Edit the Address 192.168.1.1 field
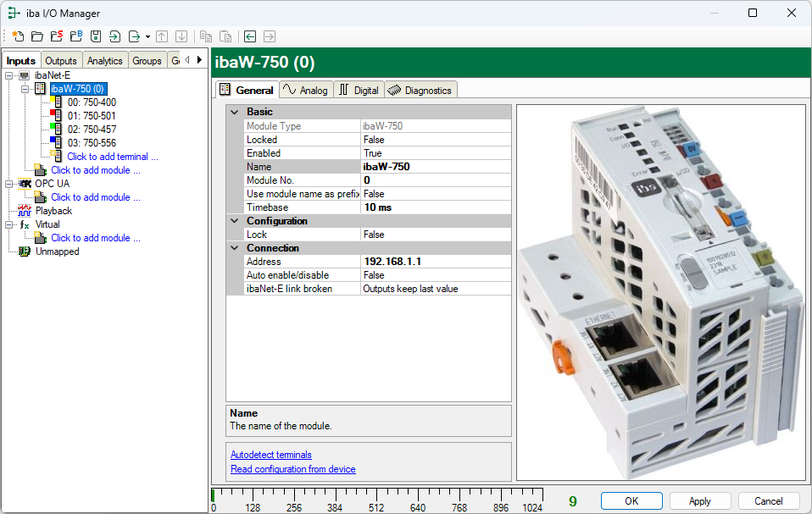 point(436,262)
